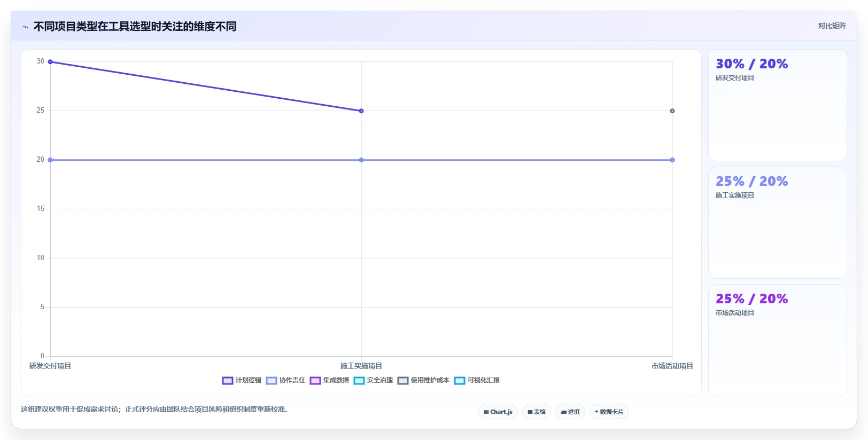868x440 pixels.
Task: Click the 进度 tag
Action: pyautogui.click(x=570, y=412)
